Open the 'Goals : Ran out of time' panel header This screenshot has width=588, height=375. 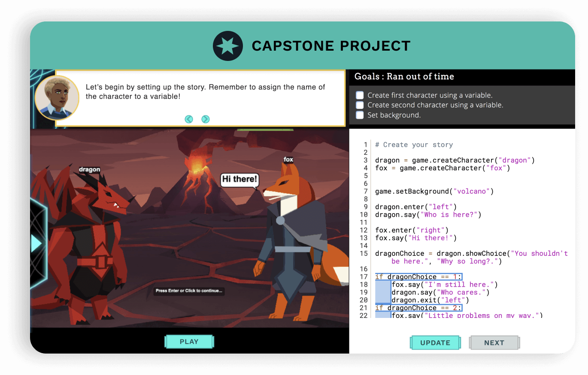tap(404, 76)
